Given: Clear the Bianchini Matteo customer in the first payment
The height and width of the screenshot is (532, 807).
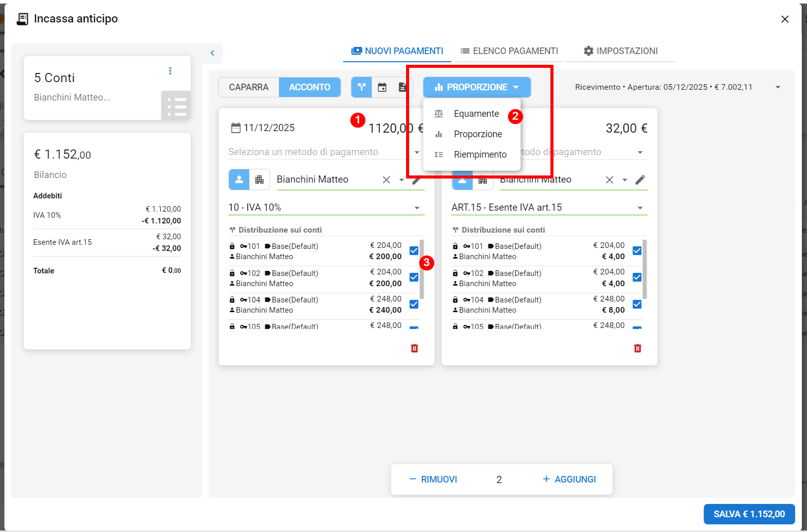Looking at the screenshot, I should (x=386, y=180).
